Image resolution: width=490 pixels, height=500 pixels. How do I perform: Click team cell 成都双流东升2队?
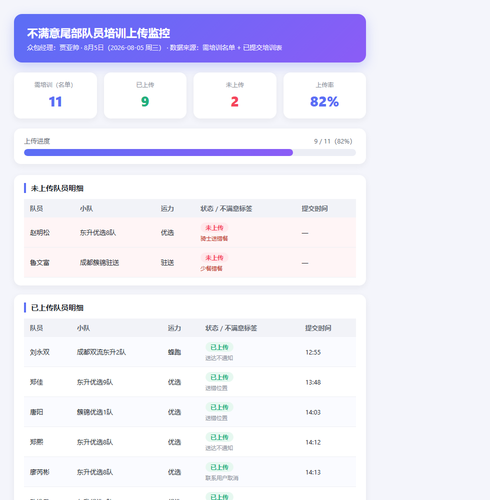(101, 352)
